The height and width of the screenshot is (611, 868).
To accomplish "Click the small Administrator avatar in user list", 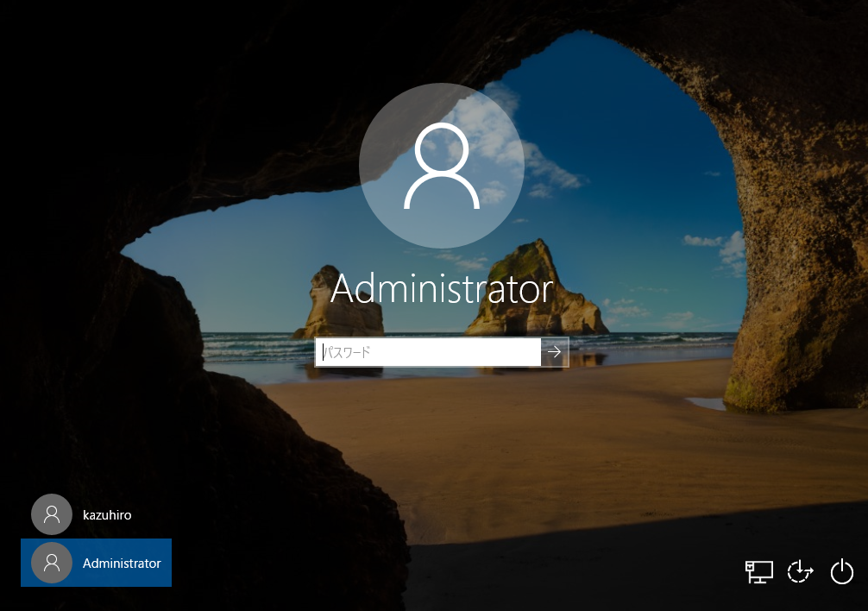I will pos(52,563).
